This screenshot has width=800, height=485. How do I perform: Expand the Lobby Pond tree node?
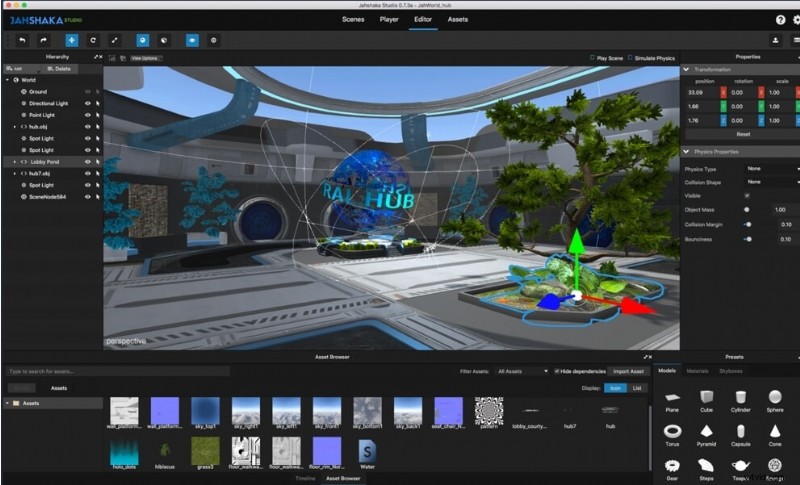coord(14,162)
